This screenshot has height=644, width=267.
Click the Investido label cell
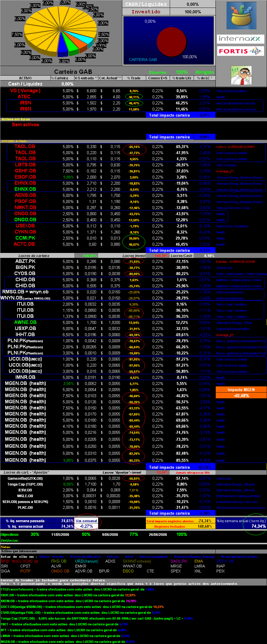146,12
